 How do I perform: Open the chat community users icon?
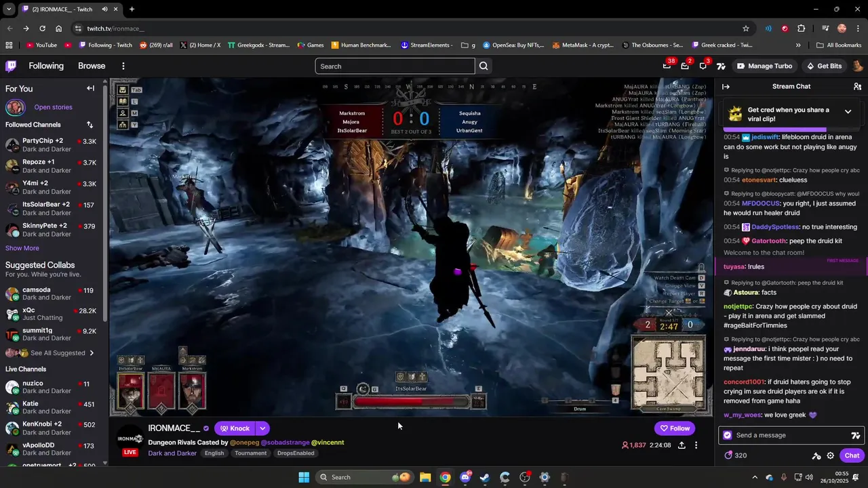[x=857, y=86]
